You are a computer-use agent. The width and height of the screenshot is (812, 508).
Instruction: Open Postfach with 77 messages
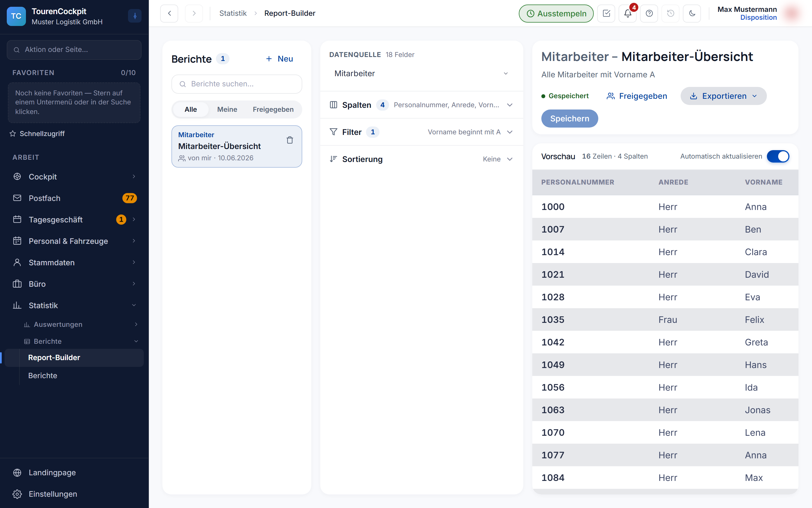pos(74,198)
